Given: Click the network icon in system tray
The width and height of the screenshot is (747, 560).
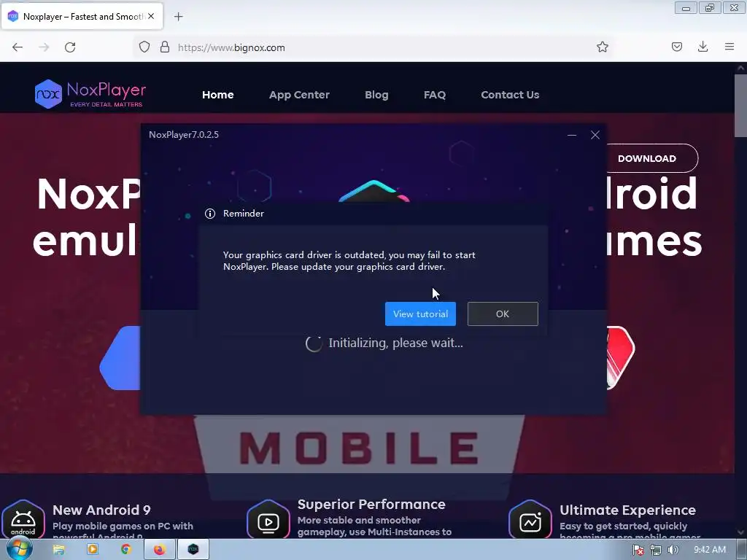Looking at the screenshot, I should click(656, 550).
